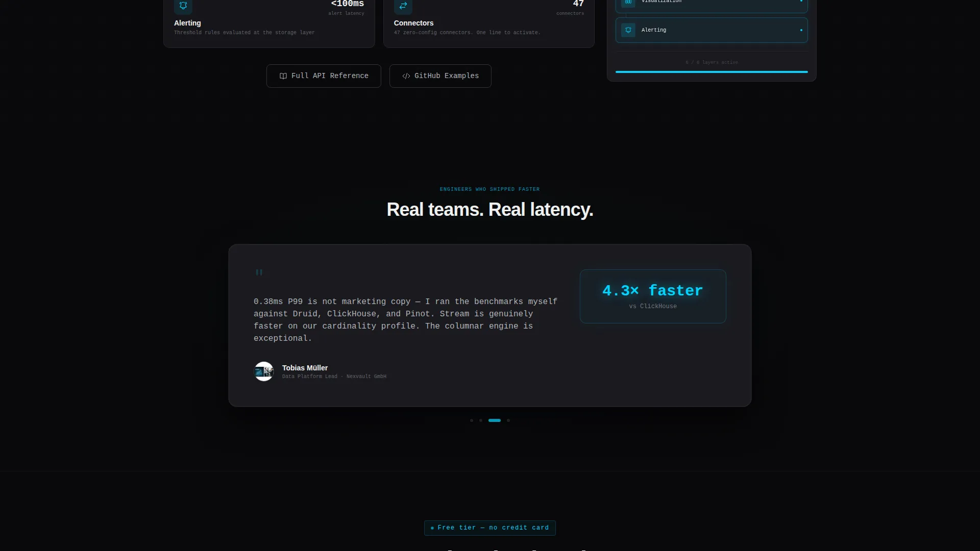980x551 pixels.
Task: Click the 47 connectors count value
Action: point(578,4)
